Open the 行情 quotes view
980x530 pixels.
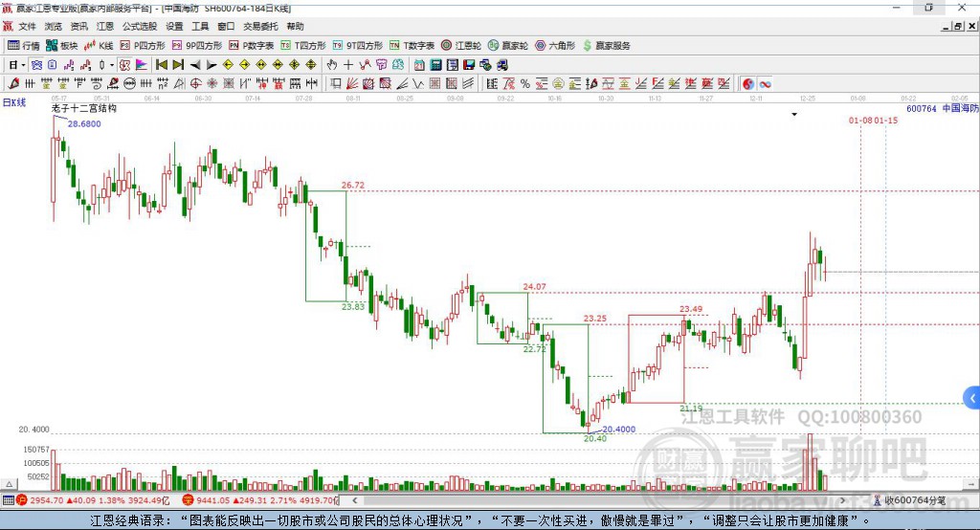(x=24, y=46)
